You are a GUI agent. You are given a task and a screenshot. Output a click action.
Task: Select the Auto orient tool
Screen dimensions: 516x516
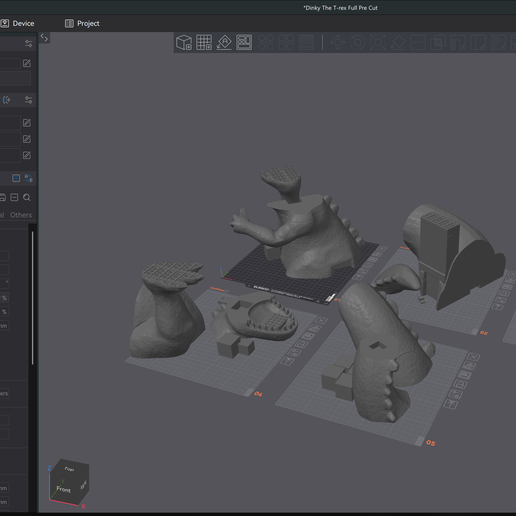[224, 42]
